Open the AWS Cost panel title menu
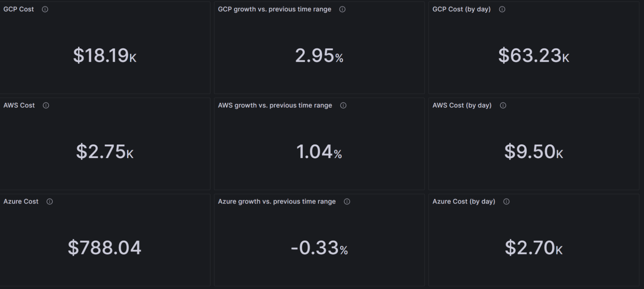The width and height of the screenshot is (644, 289). [19, 105]
